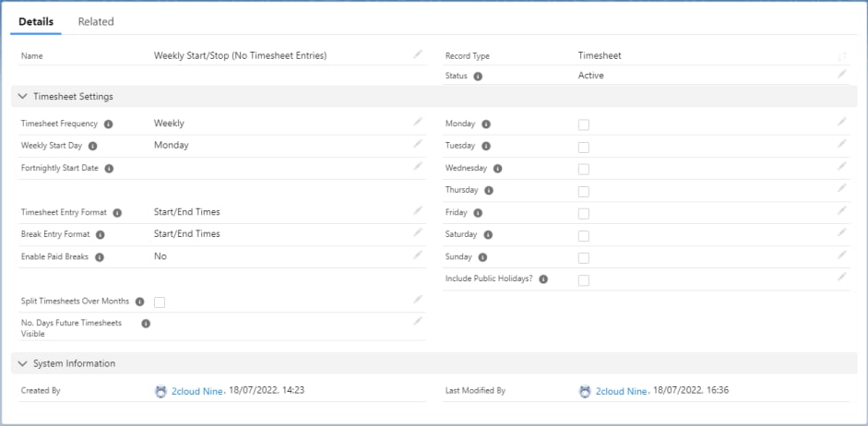The width and height of the screenshot is (868, 426).
Task: Edit Thursday row pencil icon
Action: (842, 188)
